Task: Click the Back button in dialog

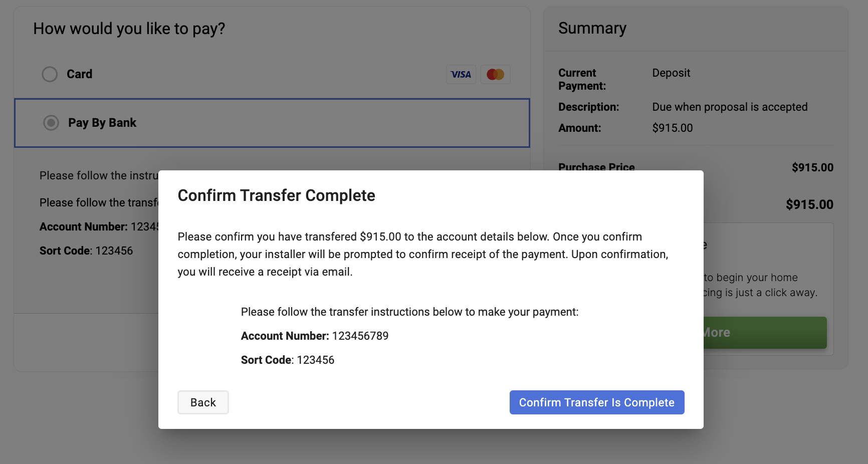Action: tap(203, 402)
